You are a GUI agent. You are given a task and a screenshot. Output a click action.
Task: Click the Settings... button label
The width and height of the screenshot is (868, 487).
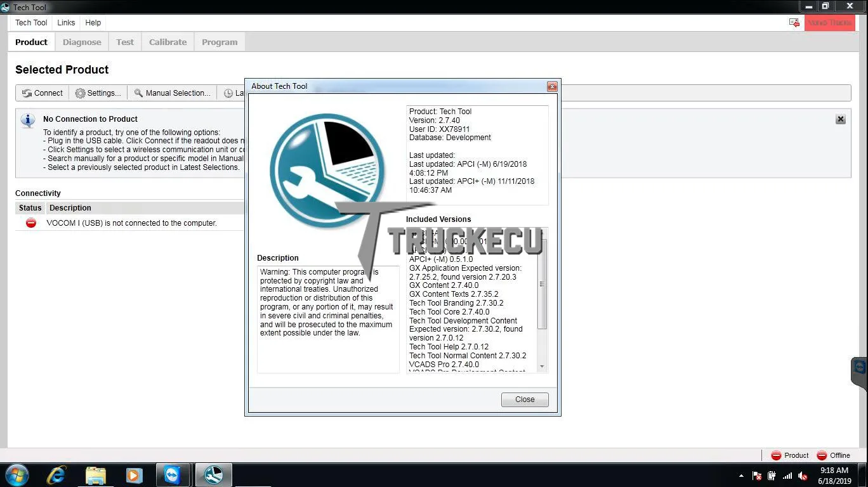104,93
